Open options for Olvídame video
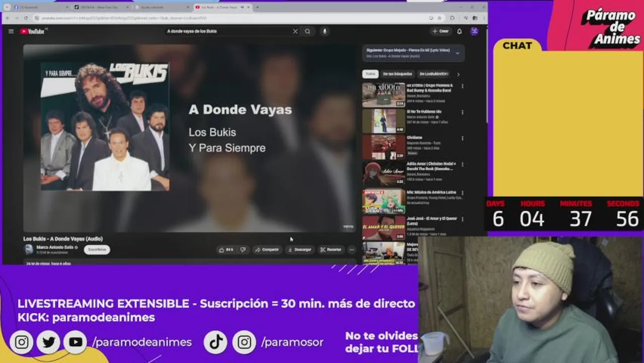Screen dimensions: 644x363 463,138
